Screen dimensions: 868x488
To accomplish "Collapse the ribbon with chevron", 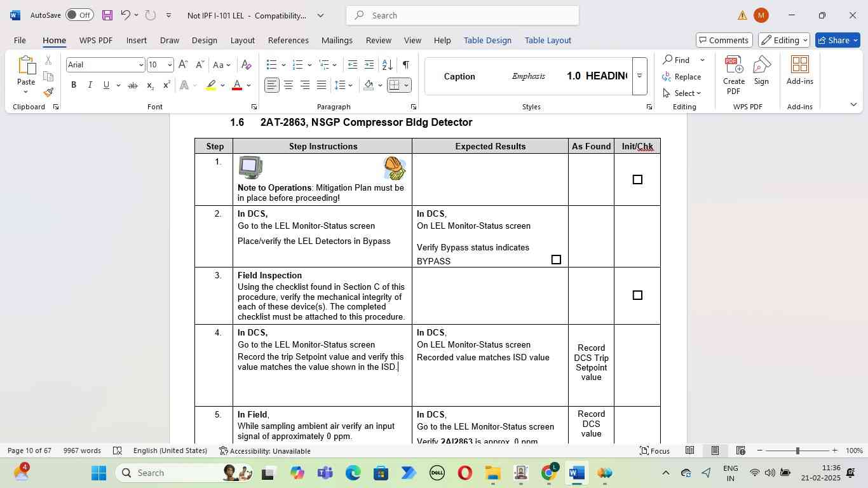I will click(x=853, y=104).
